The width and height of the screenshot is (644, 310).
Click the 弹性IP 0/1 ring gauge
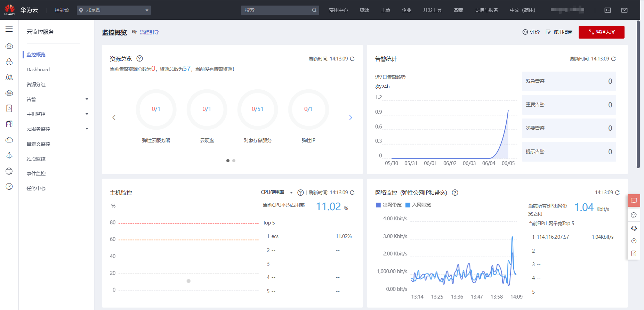click(308, 109)
